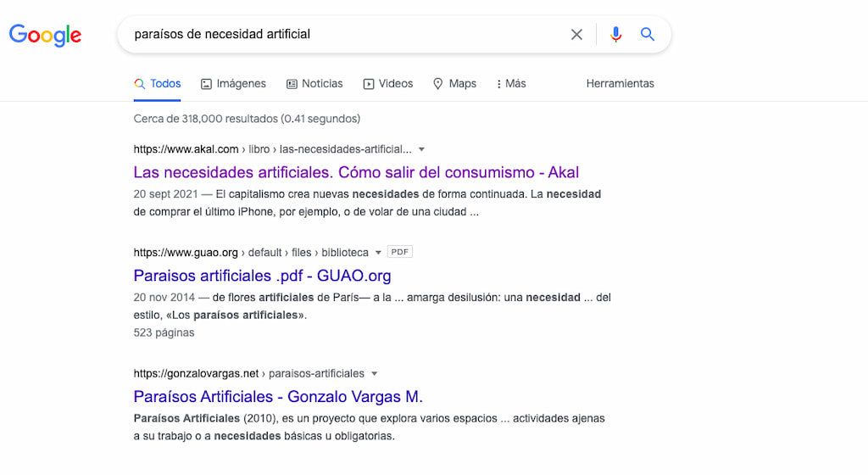Click the Todos tab magnifier icon

140,84
